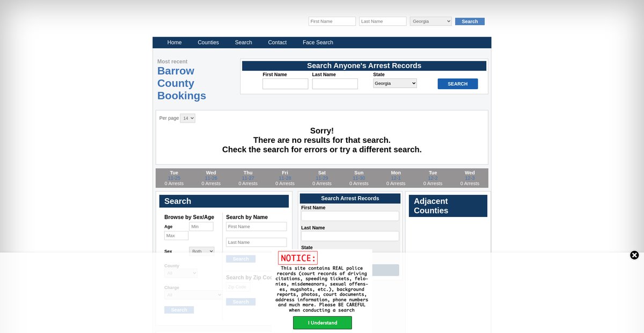Open the Home menu item
The width and height of the screenshot is (644, 333).
pos(174,42)
